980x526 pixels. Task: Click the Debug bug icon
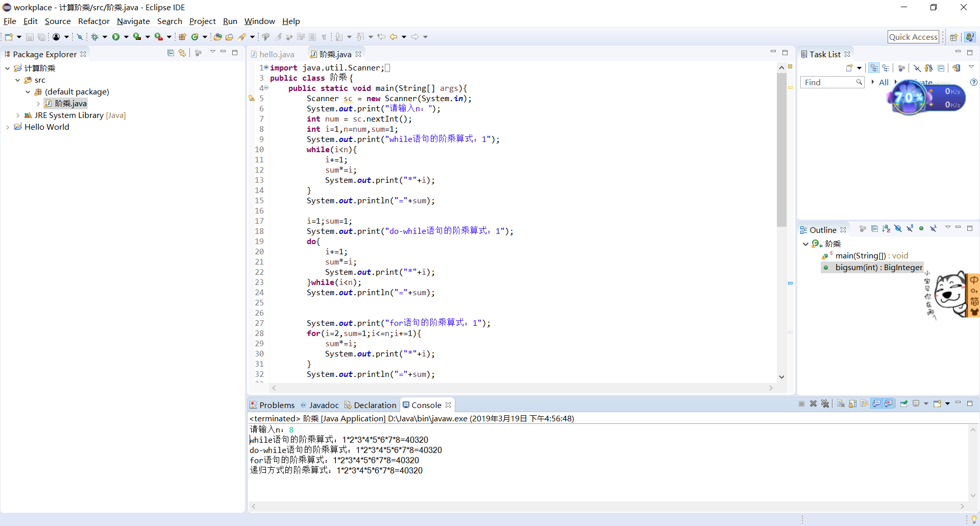(x=94, y=37)
